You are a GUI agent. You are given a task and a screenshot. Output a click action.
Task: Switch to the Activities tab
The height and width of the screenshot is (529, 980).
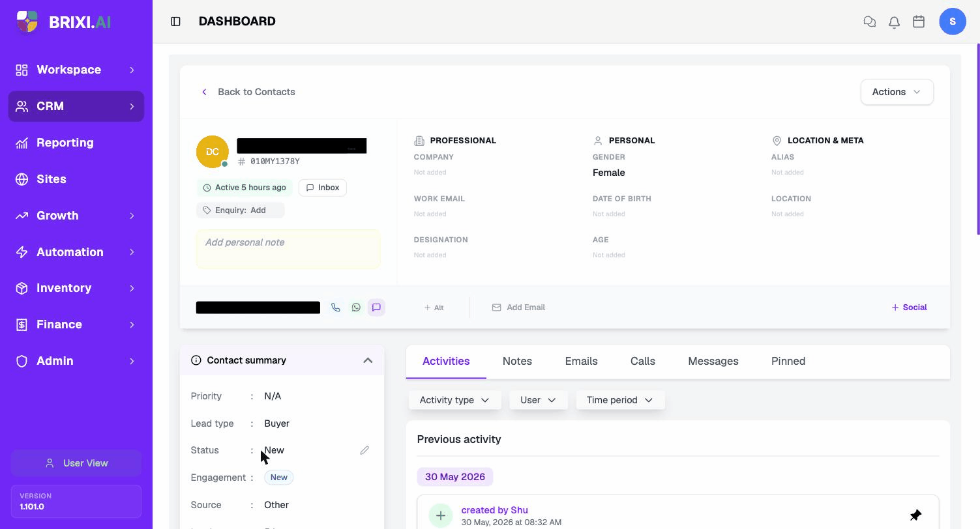click(446, 361)
